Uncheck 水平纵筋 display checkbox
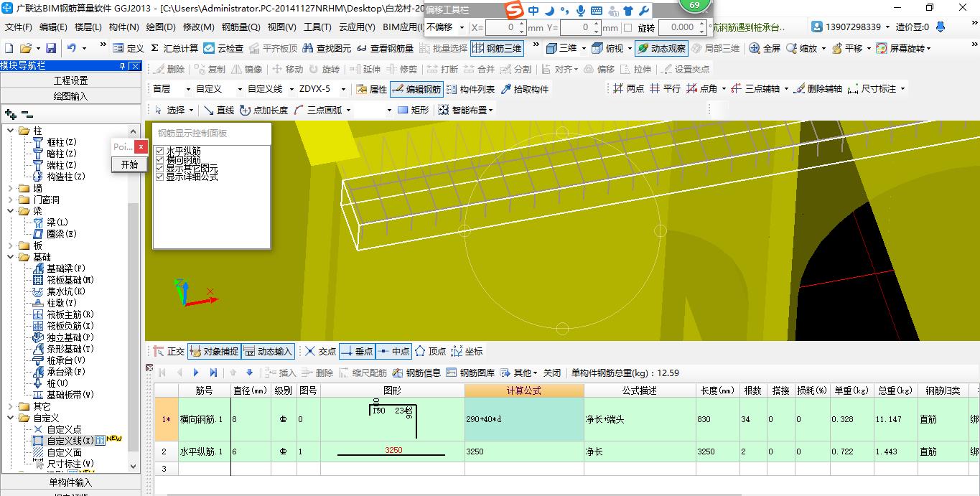Viewport: 980px width, 496px height. coord(160,151)
